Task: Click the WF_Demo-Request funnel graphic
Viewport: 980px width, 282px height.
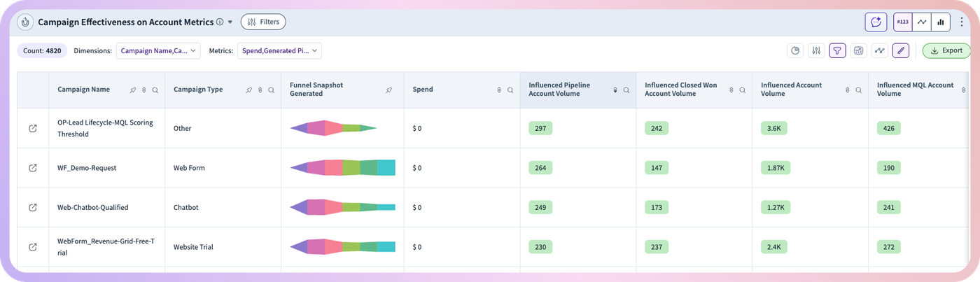Action: 342,168
